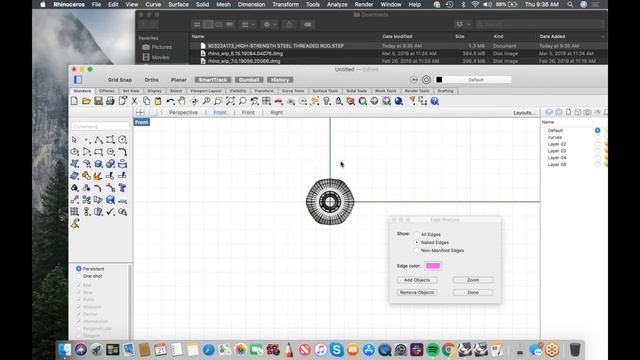Click the Add Objects button
640x360 pixels.
tap(417, 280)
